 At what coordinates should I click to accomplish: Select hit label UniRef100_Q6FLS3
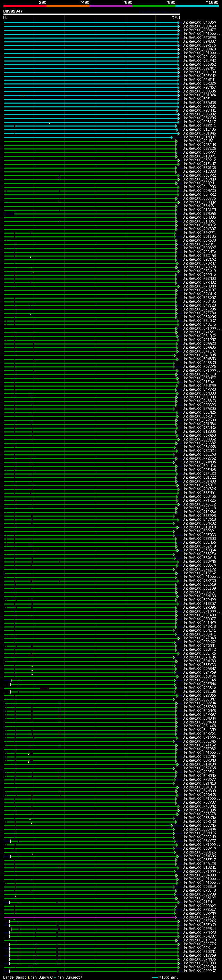click(199, 474)
